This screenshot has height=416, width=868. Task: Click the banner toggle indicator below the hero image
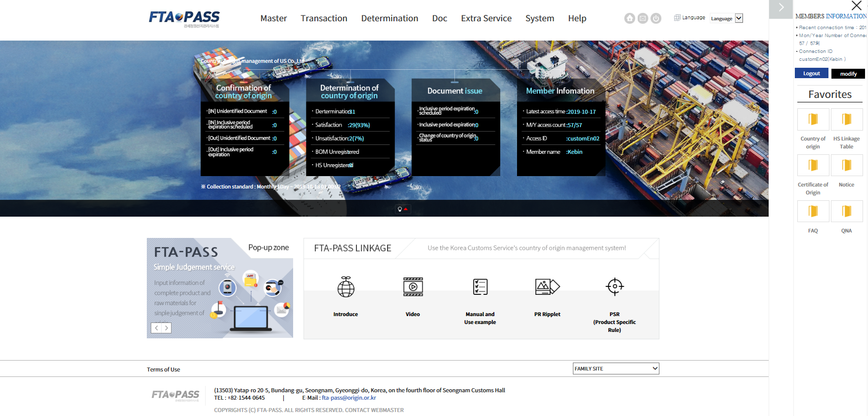[403, 209]
